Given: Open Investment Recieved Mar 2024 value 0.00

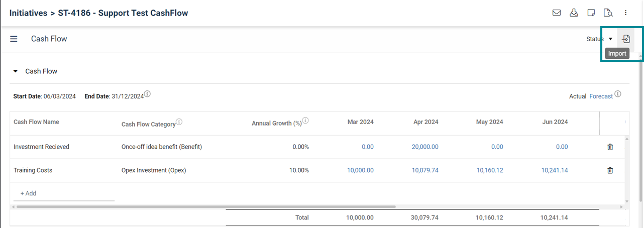Looking at the screenshot, I should 368,147.
